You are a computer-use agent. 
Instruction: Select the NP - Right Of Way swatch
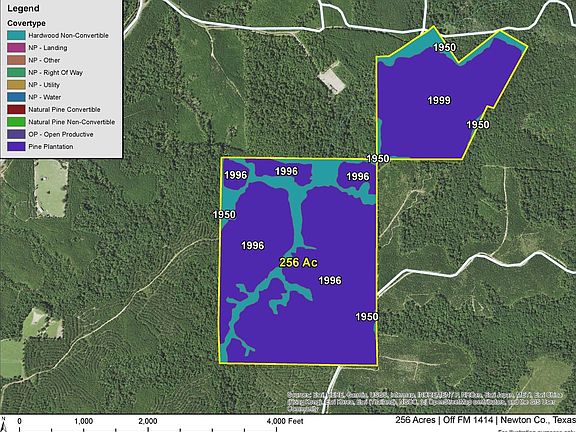coord(16,73)
